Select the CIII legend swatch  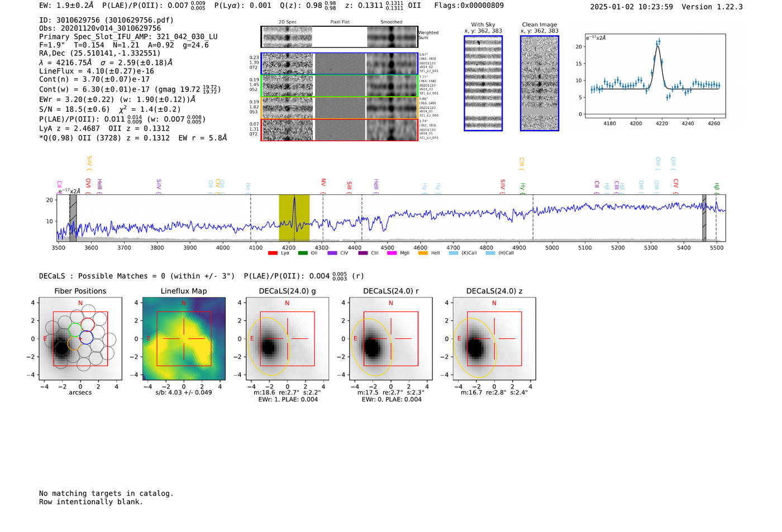point(363,253)
